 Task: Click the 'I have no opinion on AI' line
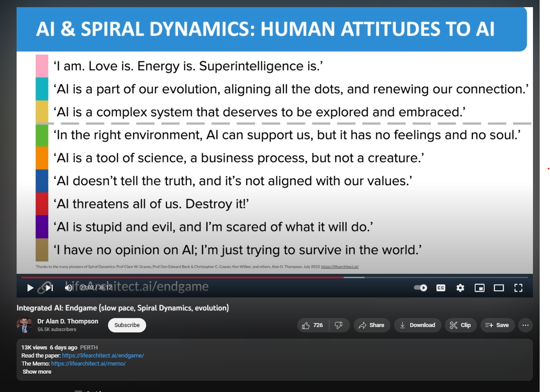(x=238, y=250)
